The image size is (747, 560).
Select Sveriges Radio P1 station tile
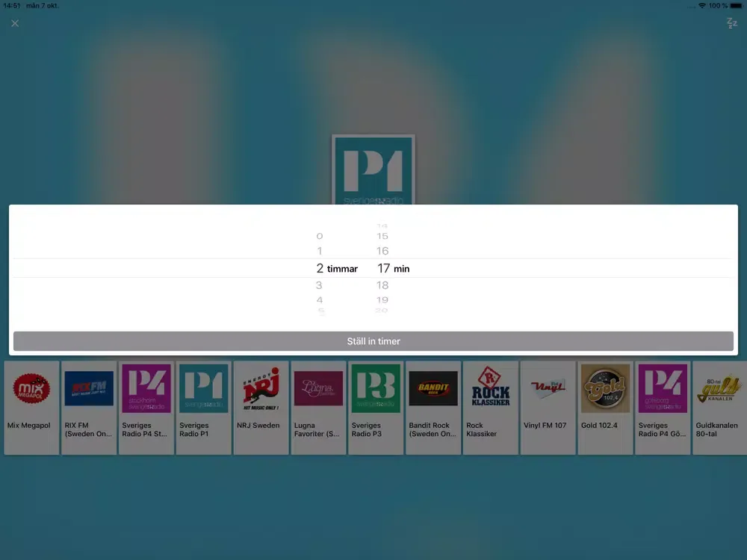pyautogui.click(x=204, y=408)
